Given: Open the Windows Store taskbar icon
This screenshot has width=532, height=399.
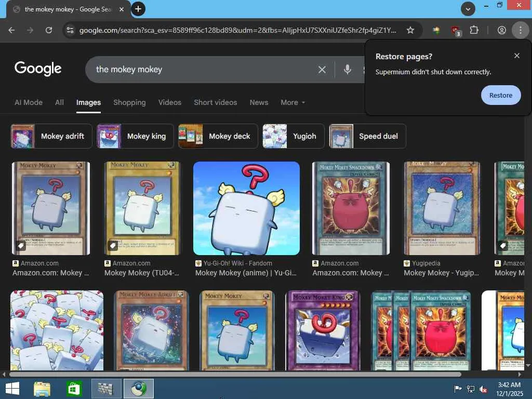Looking at the screenshot, I should (74, 389).
